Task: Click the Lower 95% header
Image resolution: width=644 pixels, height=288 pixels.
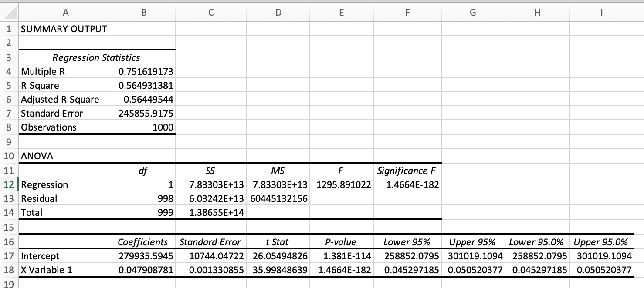Action: pos(407,242)
